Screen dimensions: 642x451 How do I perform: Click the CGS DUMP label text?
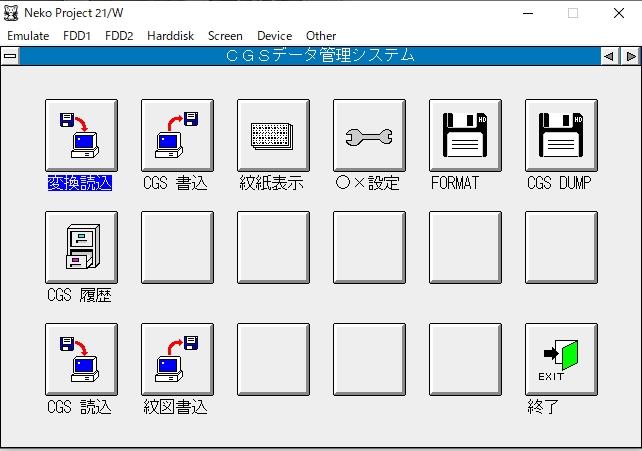tap(559, 183)
